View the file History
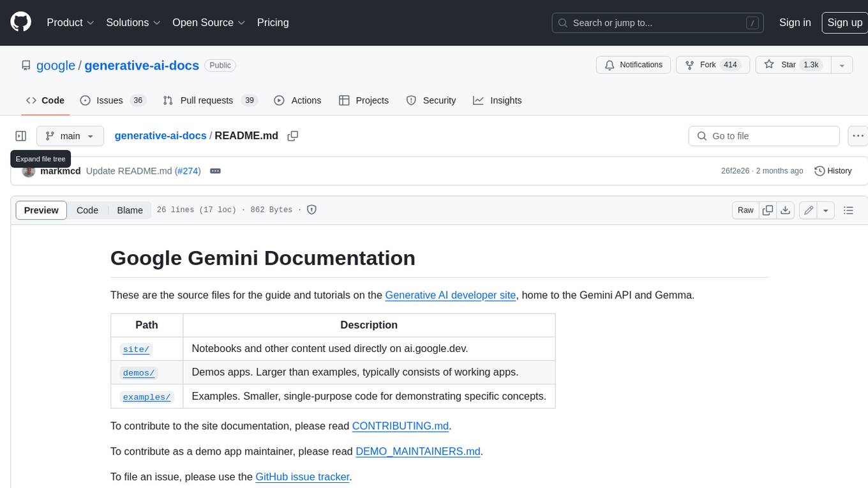This screenshot has height=488, width=868. tap(834, 171)
